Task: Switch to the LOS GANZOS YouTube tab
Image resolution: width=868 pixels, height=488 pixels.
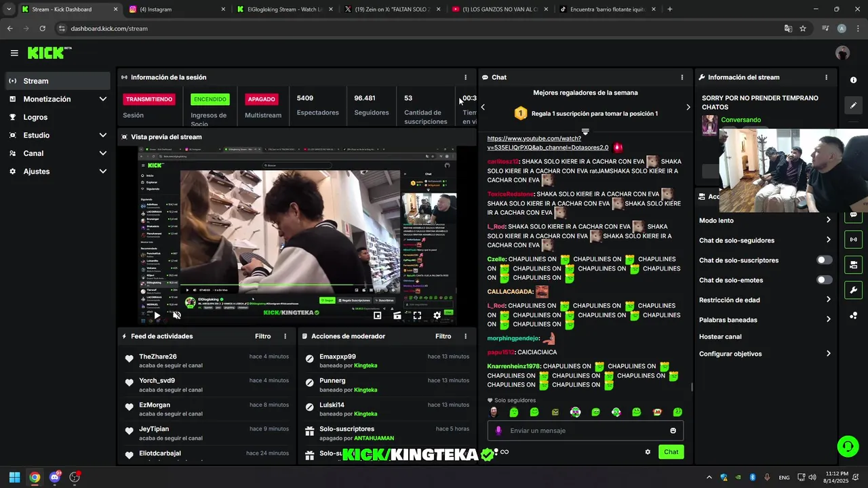Action: [x=500, y=9]
